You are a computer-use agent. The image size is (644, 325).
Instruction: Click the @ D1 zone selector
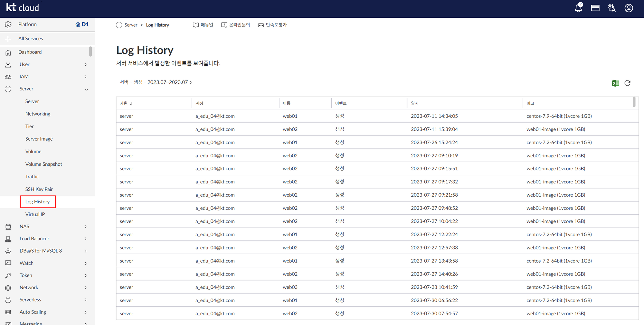[x=82, y=24]
